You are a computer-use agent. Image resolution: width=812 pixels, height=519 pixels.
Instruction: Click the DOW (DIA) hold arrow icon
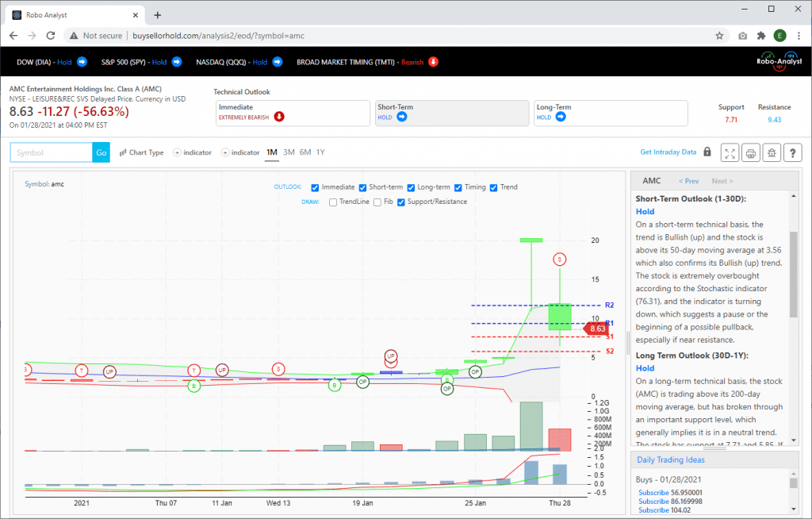[82, 62]
